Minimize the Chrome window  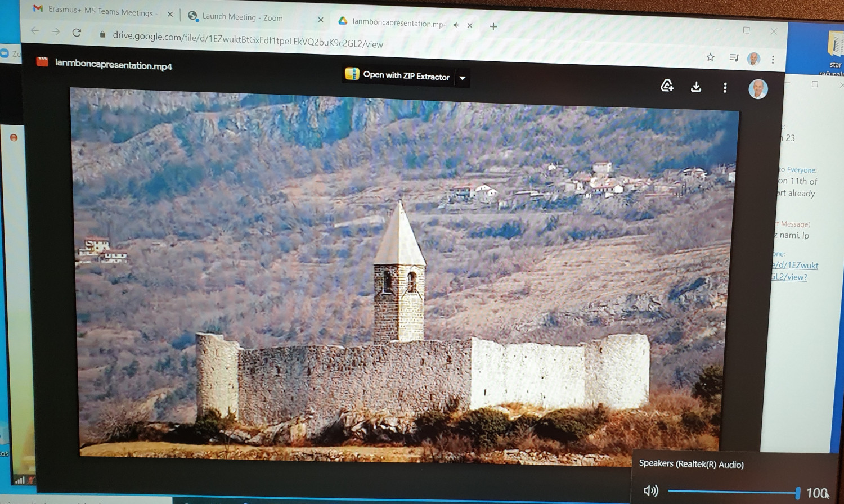(x=719, y=29)
